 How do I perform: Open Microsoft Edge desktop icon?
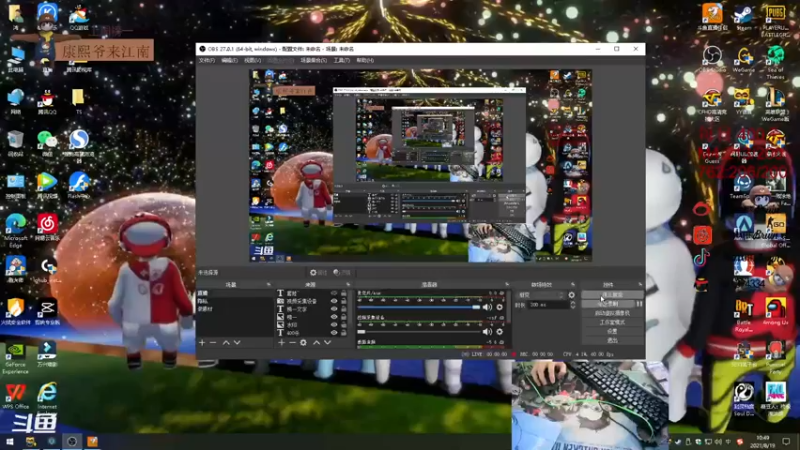[x=15, y=231]
